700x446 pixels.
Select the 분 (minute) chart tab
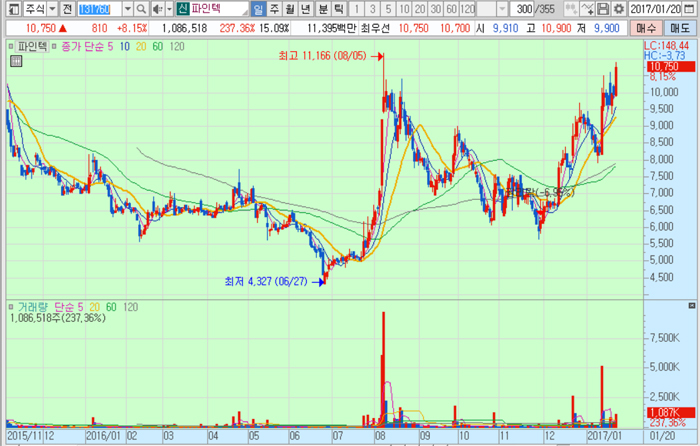[x=322, y=9]
